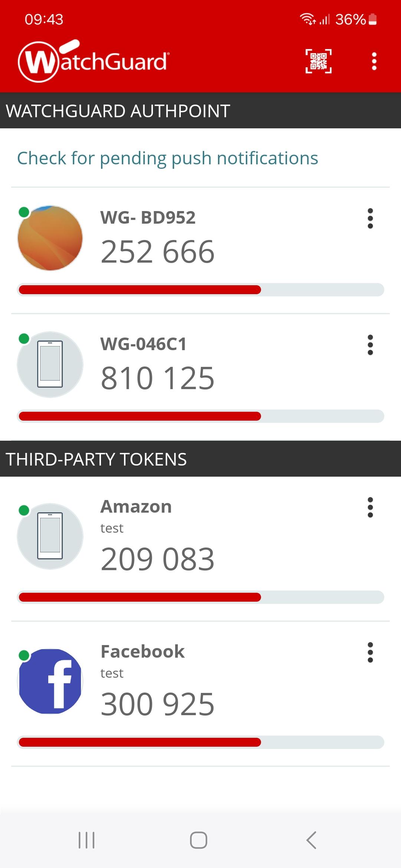The width and height of the screenshot is (401, 868).
Task: Open options menu for WG- BD952 token
Action: tap(370, 218)
